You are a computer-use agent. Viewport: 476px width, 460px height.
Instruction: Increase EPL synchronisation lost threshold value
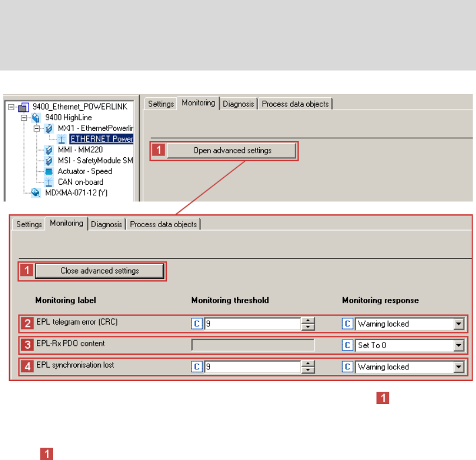click(x=308, y=364)
